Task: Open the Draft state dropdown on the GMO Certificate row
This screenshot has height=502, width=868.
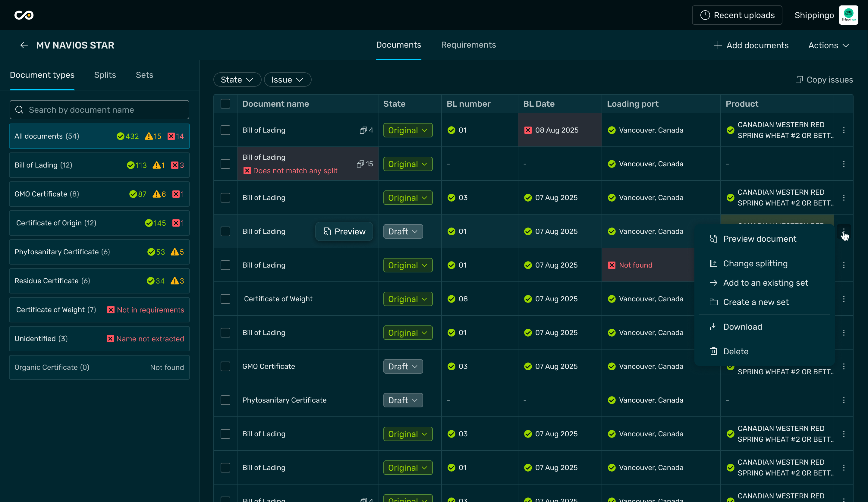Action: (x=403, y=366)
